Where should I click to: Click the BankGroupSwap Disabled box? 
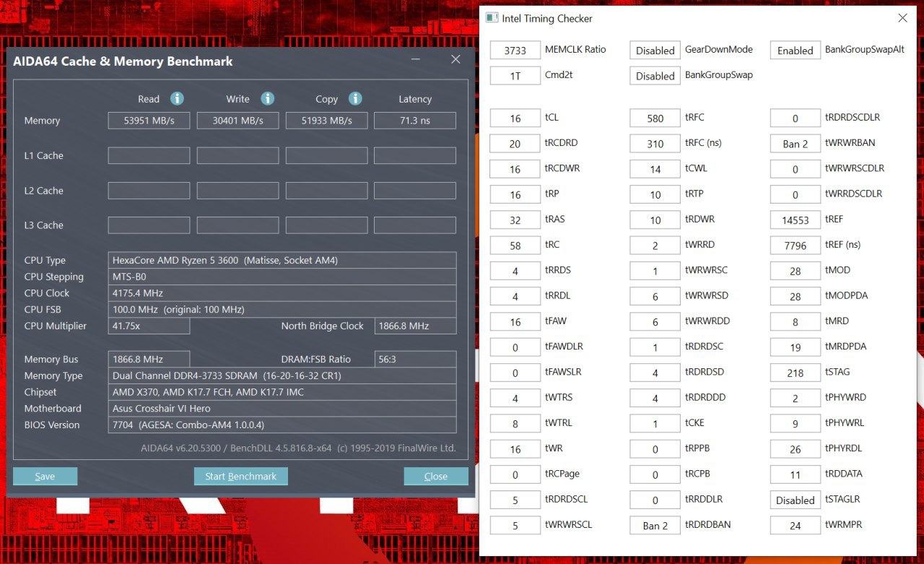pyautogui.click(x=655, y=75)
